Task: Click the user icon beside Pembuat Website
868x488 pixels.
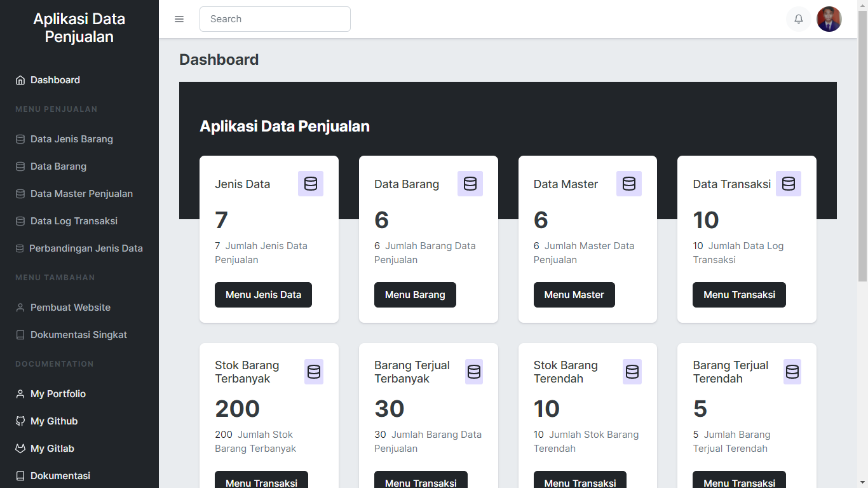Action: [20, 308]
